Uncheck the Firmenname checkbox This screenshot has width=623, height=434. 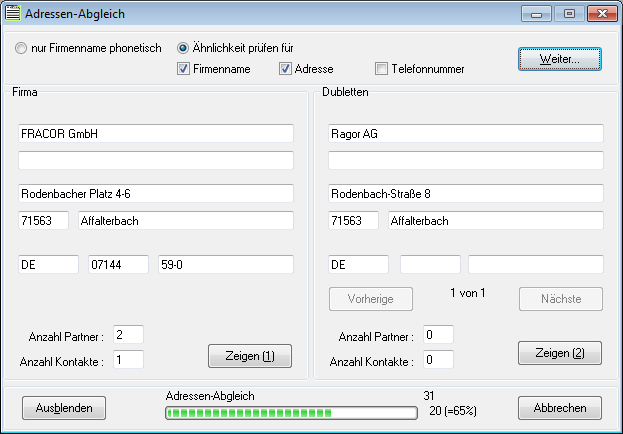[184, 69]
